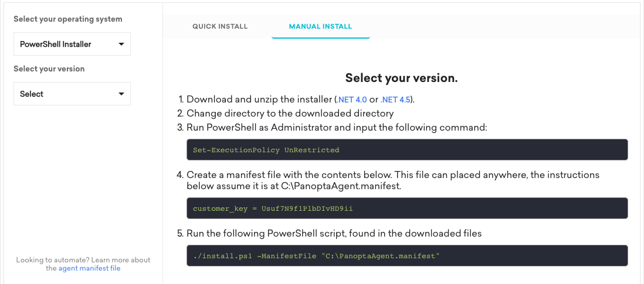The width and height of the screenshot is (644, 284).
Task: Click the 'Run PowerShell as Administrator' step
Action: coord(337,127)
